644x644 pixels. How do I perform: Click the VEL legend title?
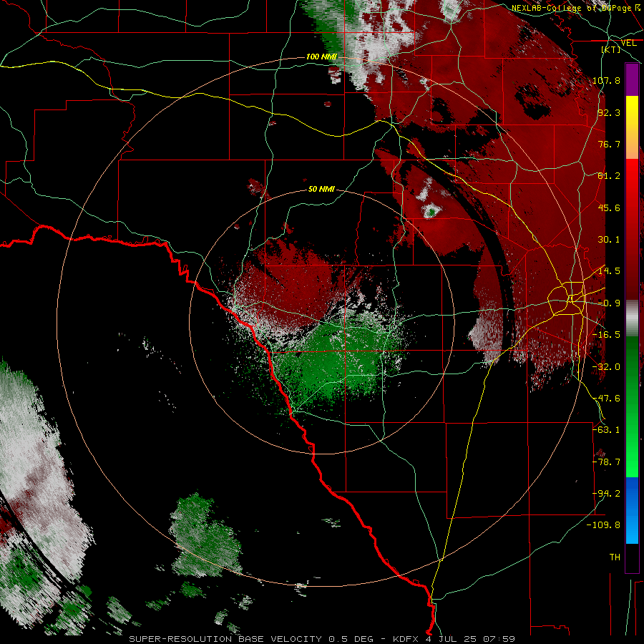(628, 43)
